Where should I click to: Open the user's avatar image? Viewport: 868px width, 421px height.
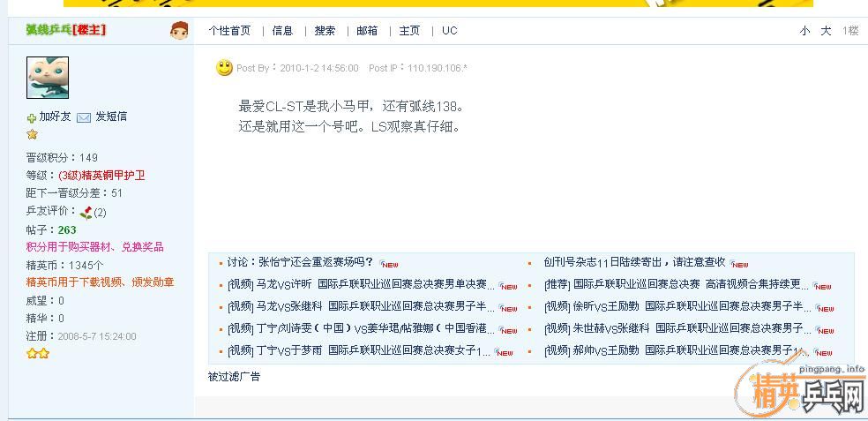pyautogui.click(x=48, y=78)
